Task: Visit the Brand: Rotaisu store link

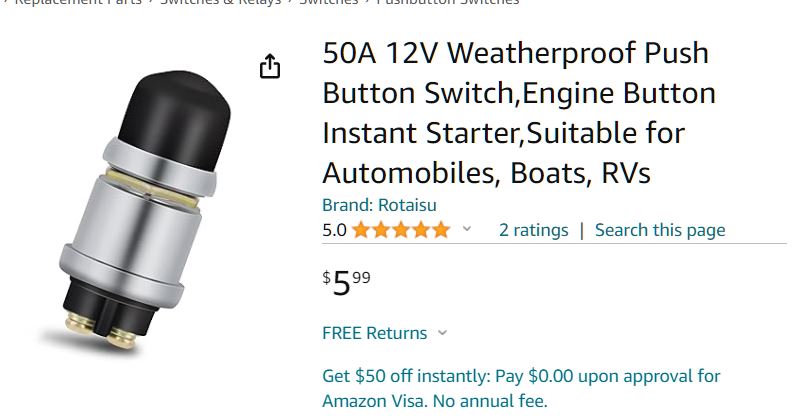Action: click(379, 205)
